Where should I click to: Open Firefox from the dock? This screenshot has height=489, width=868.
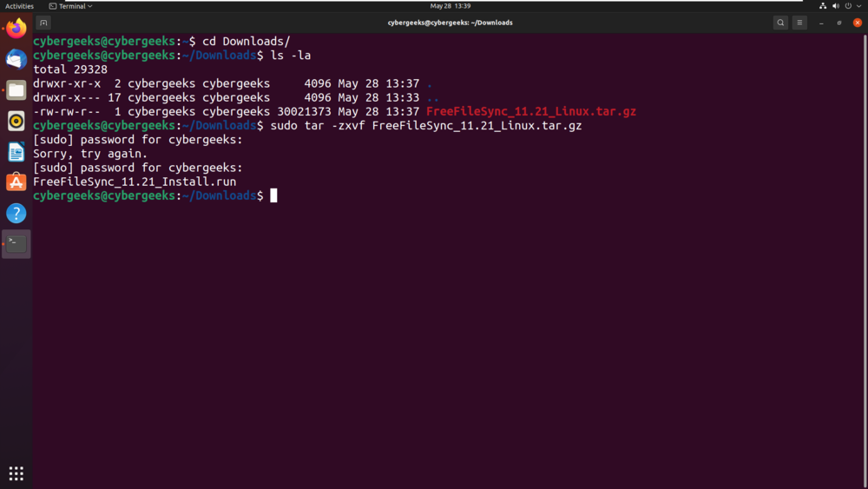16,29
